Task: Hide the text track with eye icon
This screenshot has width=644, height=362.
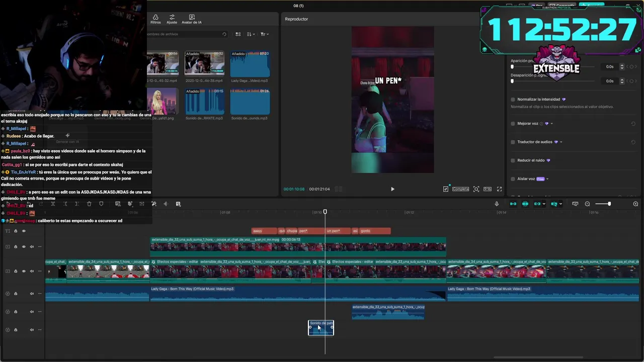Action: click(24, 231)
